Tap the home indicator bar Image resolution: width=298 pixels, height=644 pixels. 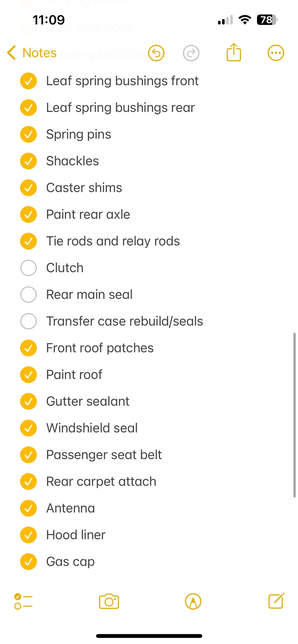[x=149, y=636]
